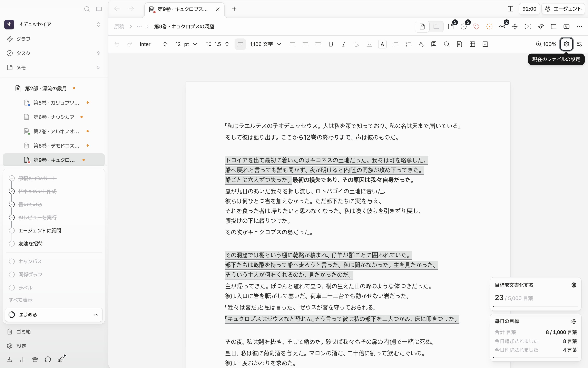Viewport: 588px width, 368px height.
Task: Open the tasks icon with badge 5
Action: (x=464, y=26)
